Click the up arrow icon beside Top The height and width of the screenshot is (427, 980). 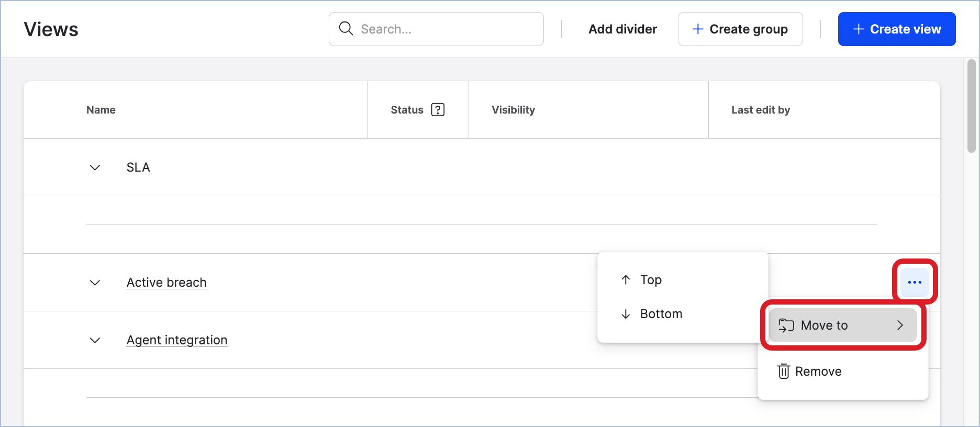pos(626,279)
